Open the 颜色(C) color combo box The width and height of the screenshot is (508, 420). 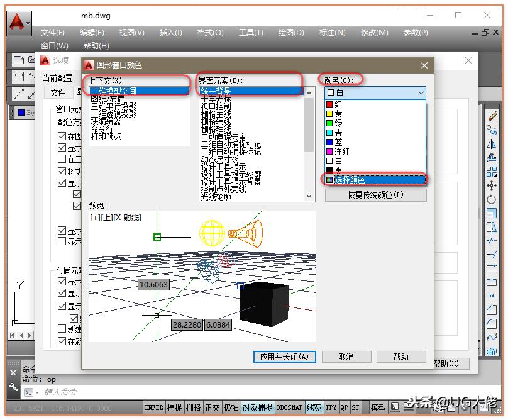[x=375, y=92]
